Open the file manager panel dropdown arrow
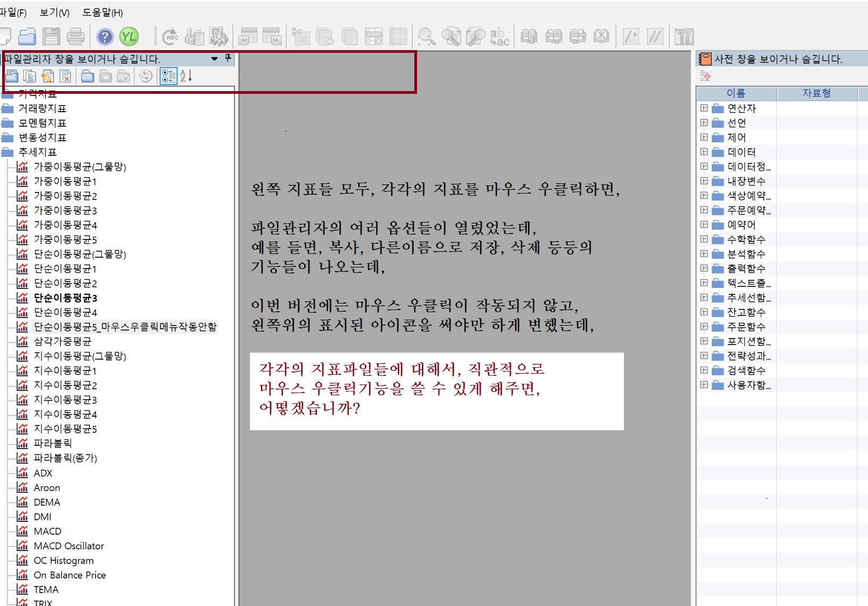 point(214,59)
